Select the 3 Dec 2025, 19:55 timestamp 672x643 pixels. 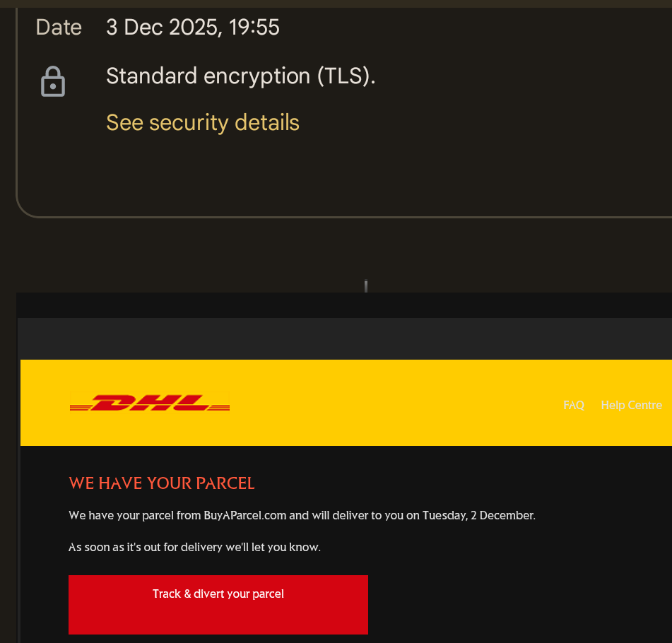tap(193, 28)
